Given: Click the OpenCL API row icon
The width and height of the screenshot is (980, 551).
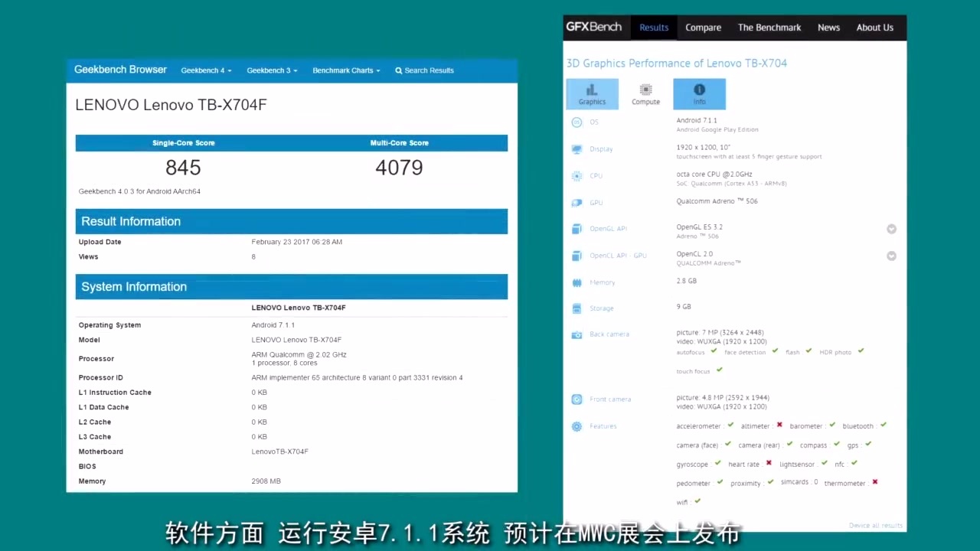Looking at the screenshot, I should click(577, 256).
